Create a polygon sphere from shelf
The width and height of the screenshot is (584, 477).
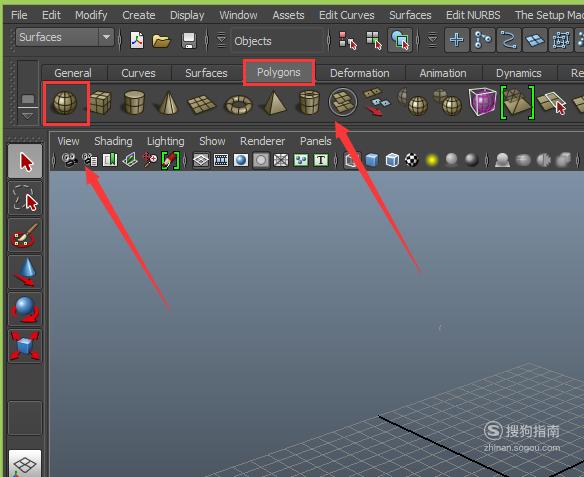(65, 103)
